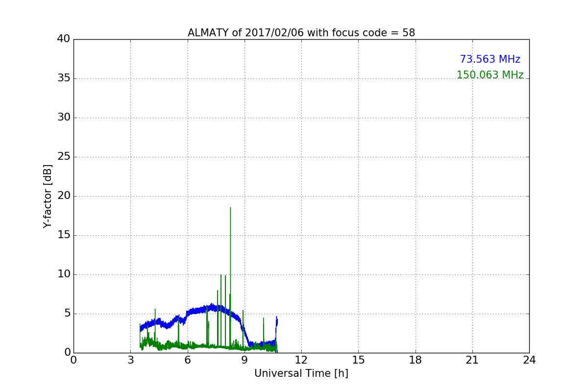The height and width of the screenshot is (392, 588).
Task: Click the y-axis tick label 10
Action: [64, 274]
